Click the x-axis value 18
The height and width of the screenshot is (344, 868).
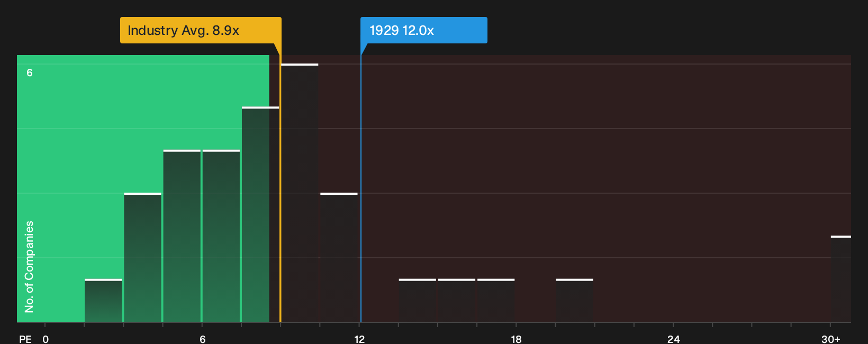(x=516, y=339)
